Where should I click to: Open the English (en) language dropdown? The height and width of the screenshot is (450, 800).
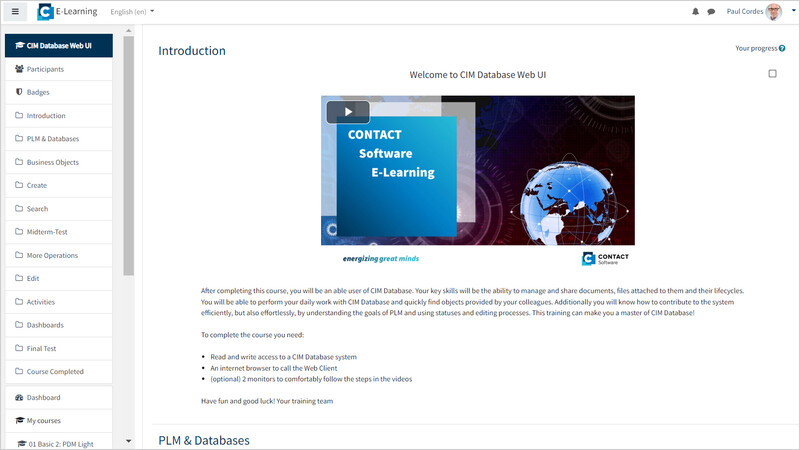pyautogui.click(x=132, y=11)
